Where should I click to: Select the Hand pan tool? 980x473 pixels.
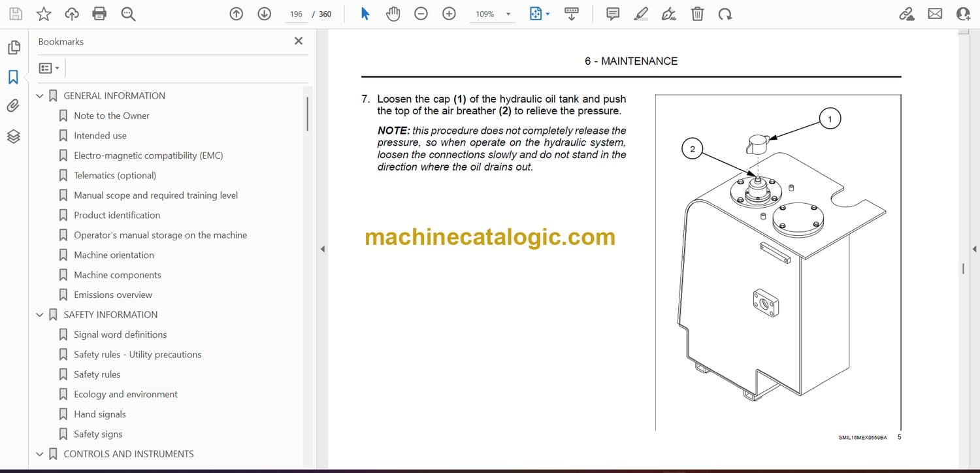coord(393,14)
